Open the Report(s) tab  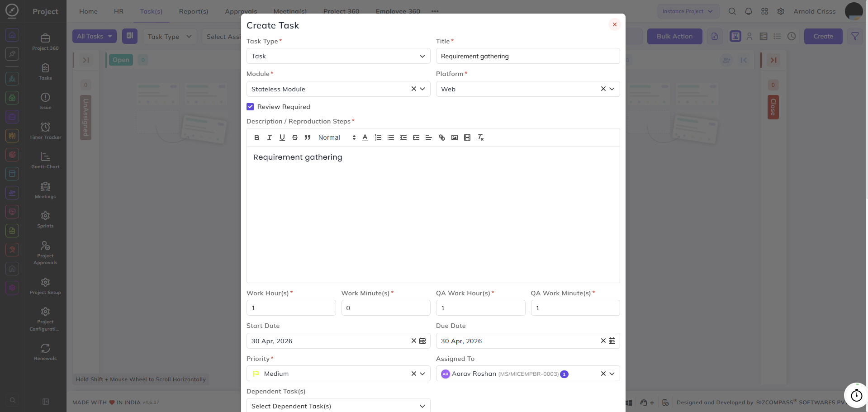pos(194,11)
